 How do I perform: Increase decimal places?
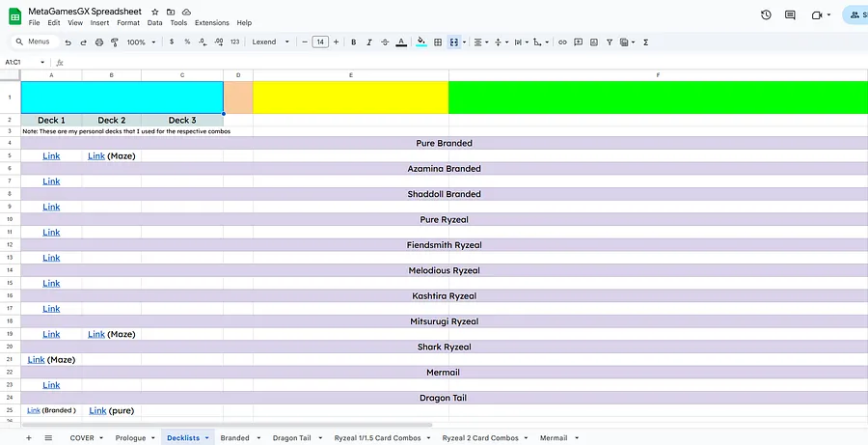[219, 42]
